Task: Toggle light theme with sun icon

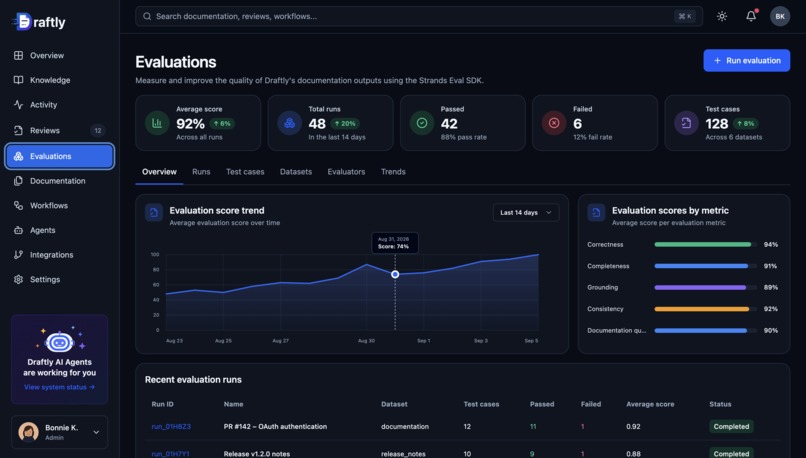Action: point(722,16)
